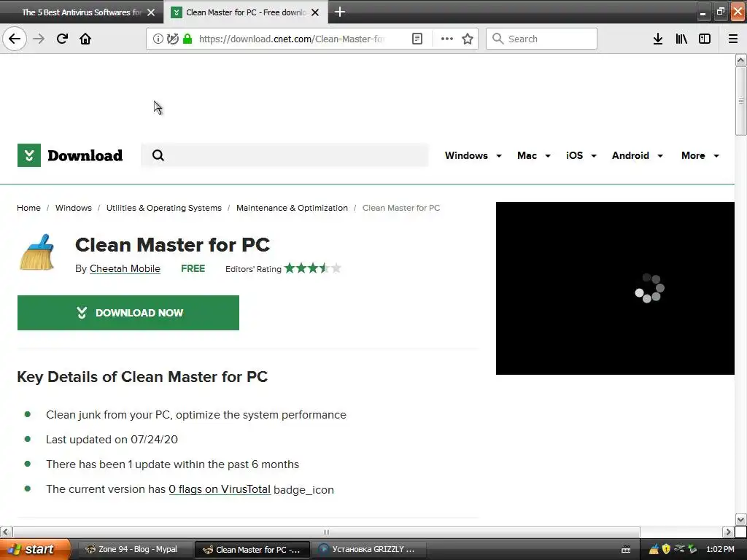
Task: Click the horizontal scrollbar right arrow
Action: click(729, 532)
